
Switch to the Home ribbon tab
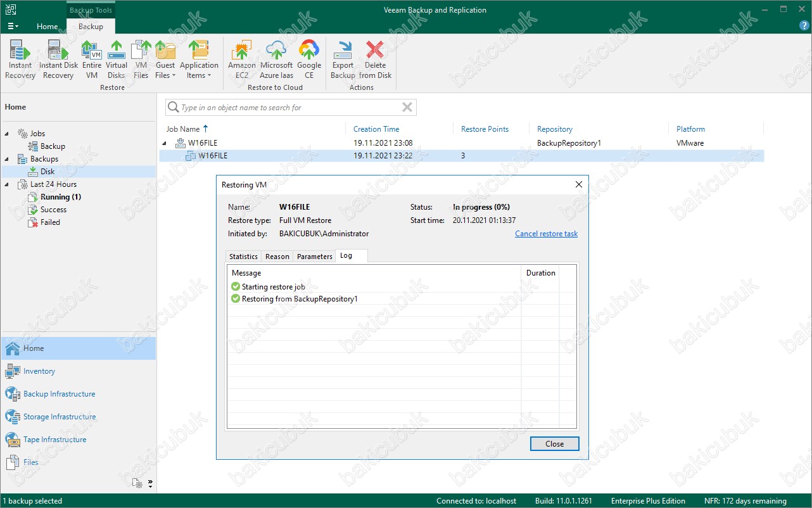47,27
